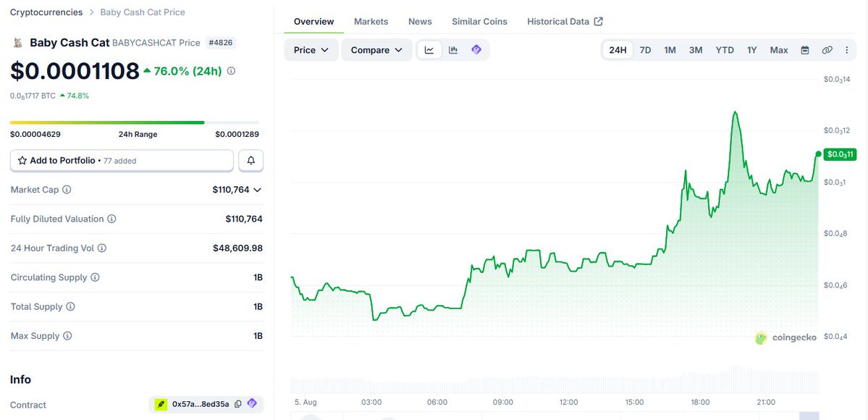
Task: Click the green current price marker dot
Action: pyautogui.click(x=818, y=154)
